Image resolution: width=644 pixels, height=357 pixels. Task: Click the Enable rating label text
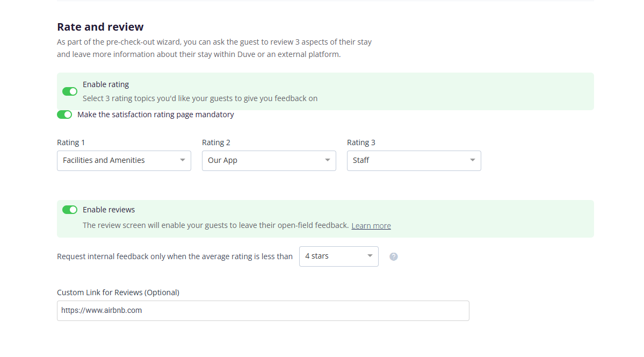pyautogui.click(x=106, y=84)
